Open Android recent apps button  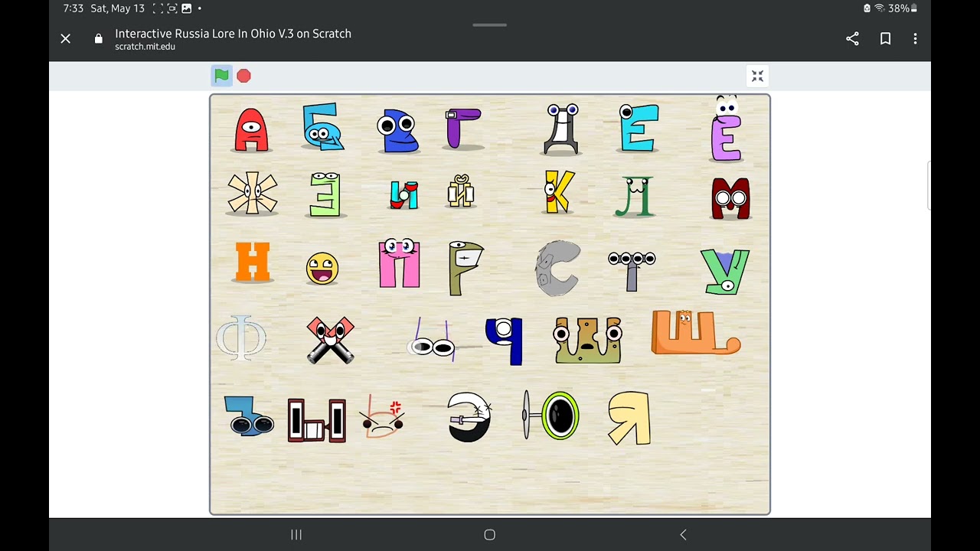[x=296, y=535]
